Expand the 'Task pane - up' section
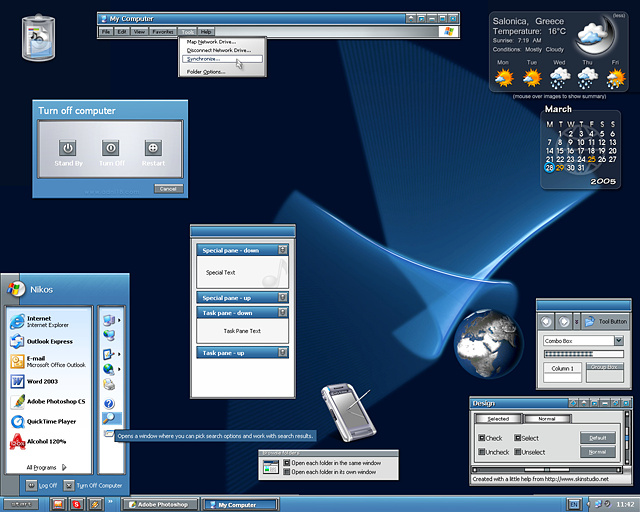This screenshot has width=640, height=512. point(283,353)
